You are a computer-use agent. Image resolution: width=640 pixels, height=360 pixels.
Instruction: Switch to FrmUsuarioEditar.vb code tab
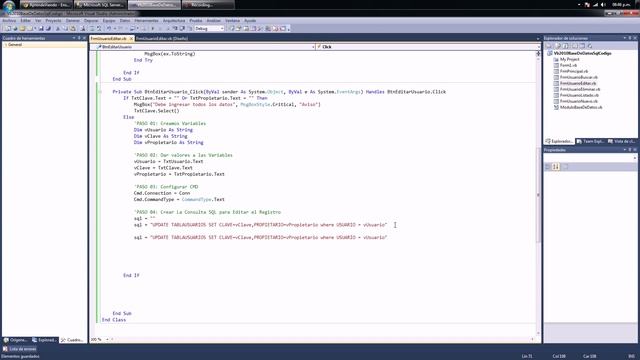pyautogui.click(x=109, y=38)
